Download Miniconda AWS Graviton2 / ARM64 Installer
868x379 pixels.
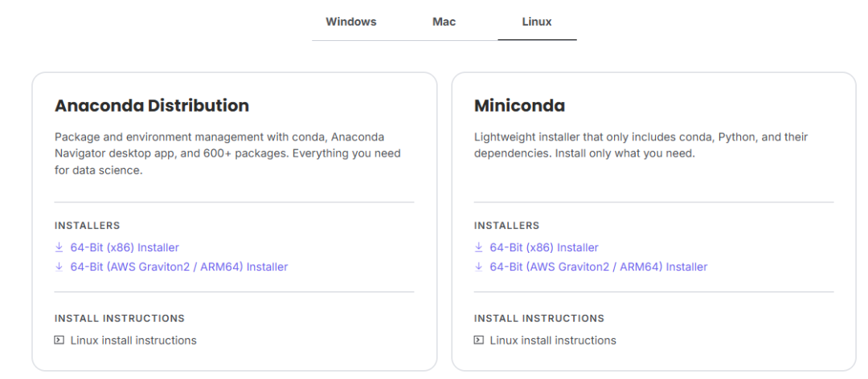click(x=599, y=267)
